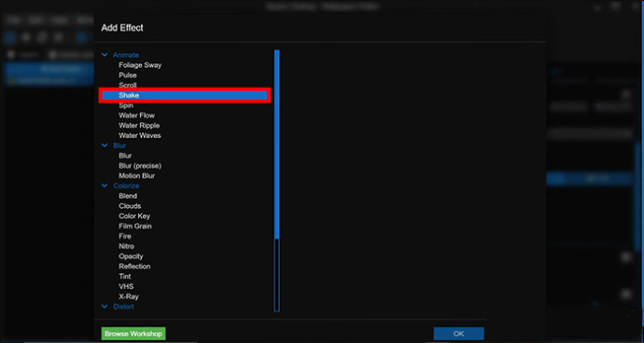Select the Film Grain effect

pos(135,226)
